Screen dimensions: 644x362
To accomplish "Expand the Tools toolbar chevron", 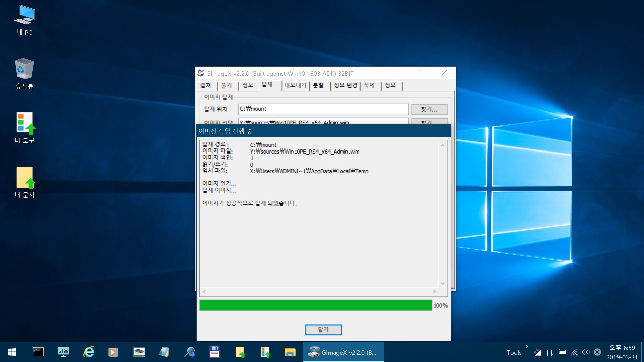I will click(x=527, y=347).
